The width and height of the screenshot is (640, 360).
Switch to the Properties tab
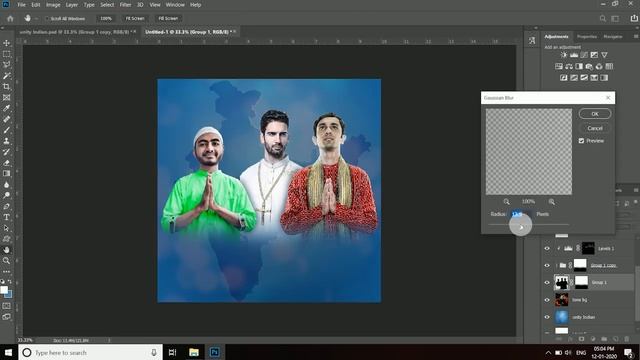(587, 37)
